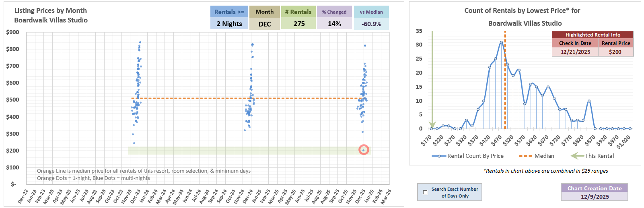Screen dimensions: 644x208
Task: Select the '% Changed' 14% cell
Action: (334, 24)
